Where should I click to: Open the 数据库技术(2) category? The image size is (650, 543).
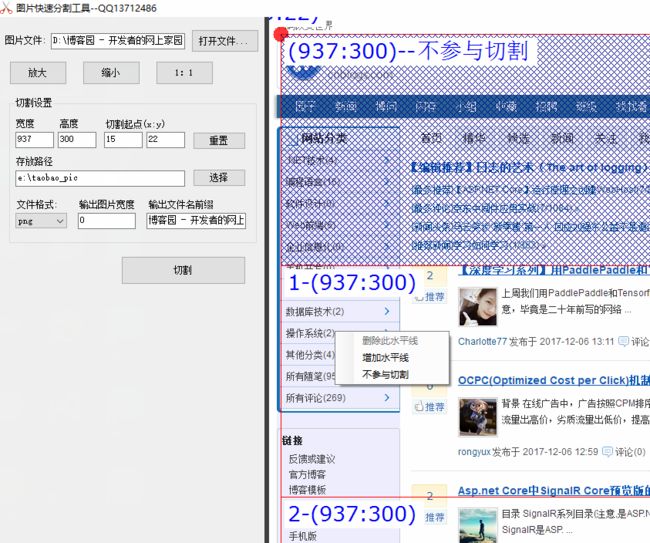[x=315, y=311]
